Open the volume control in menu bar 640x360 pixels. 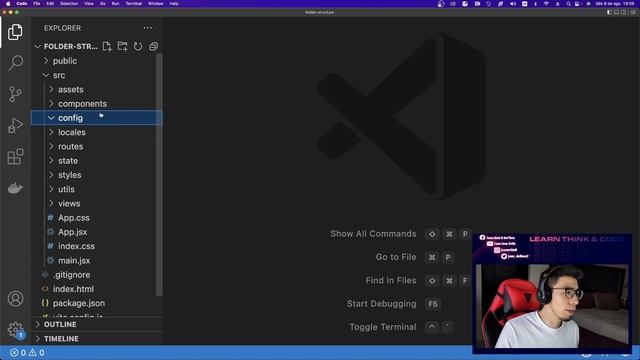pos(513,4)
